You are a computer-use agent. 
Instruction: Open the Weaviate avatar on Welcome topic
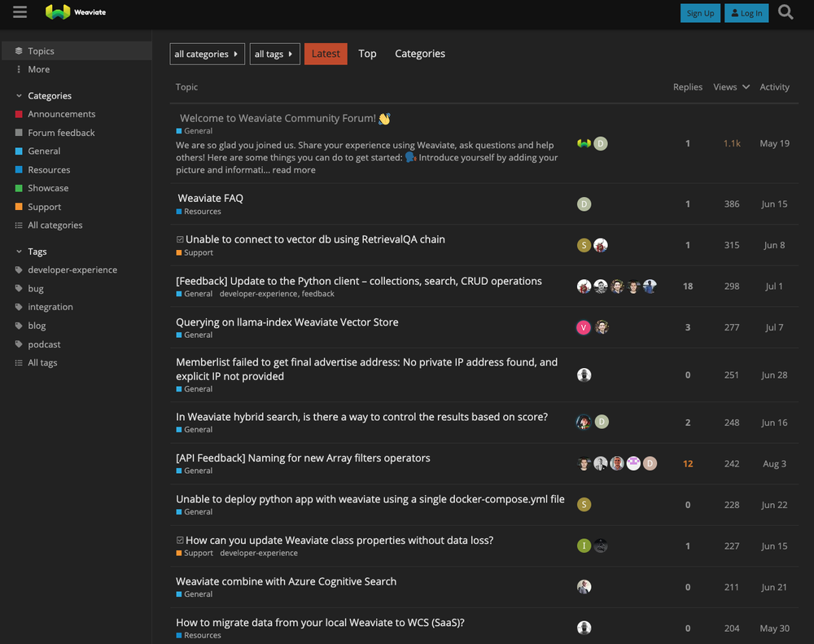(584, 143)
